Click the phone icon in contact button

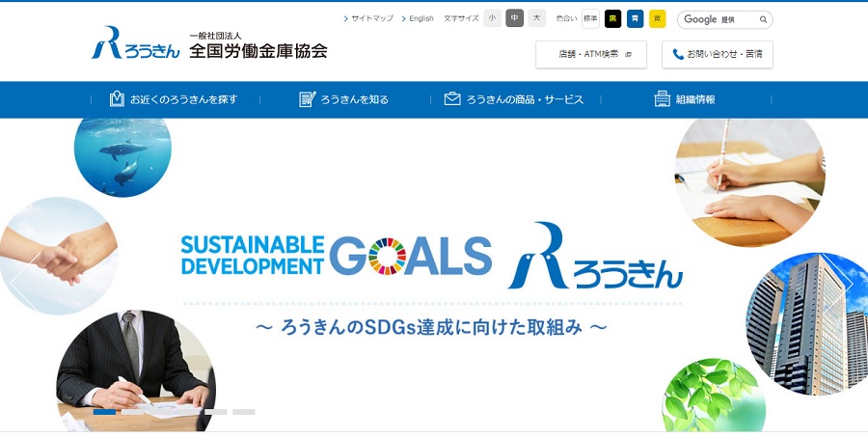pyautogui.click(x=678, y=54)
